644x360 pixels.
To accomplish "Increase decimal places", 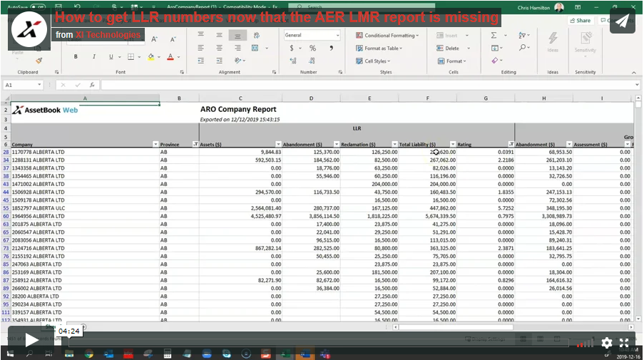I will click(x=293, y=61).
